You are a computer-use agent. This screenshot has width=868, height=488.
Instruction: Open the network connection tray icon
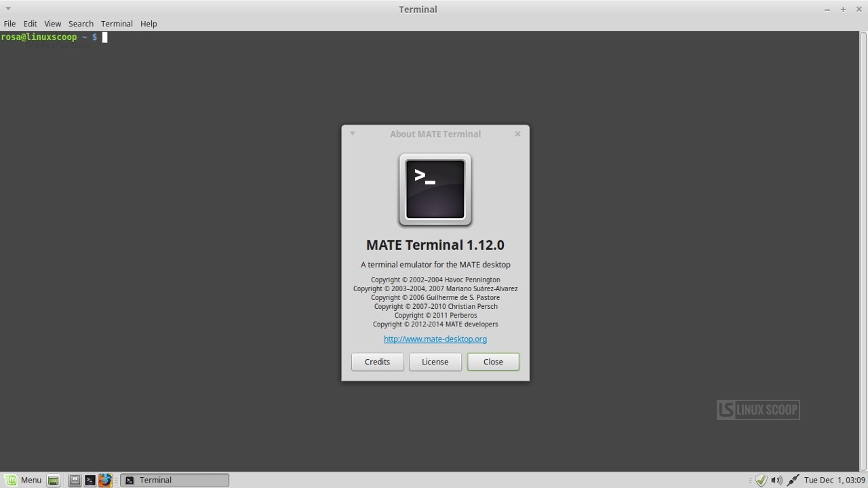click(x=793, y=480)
